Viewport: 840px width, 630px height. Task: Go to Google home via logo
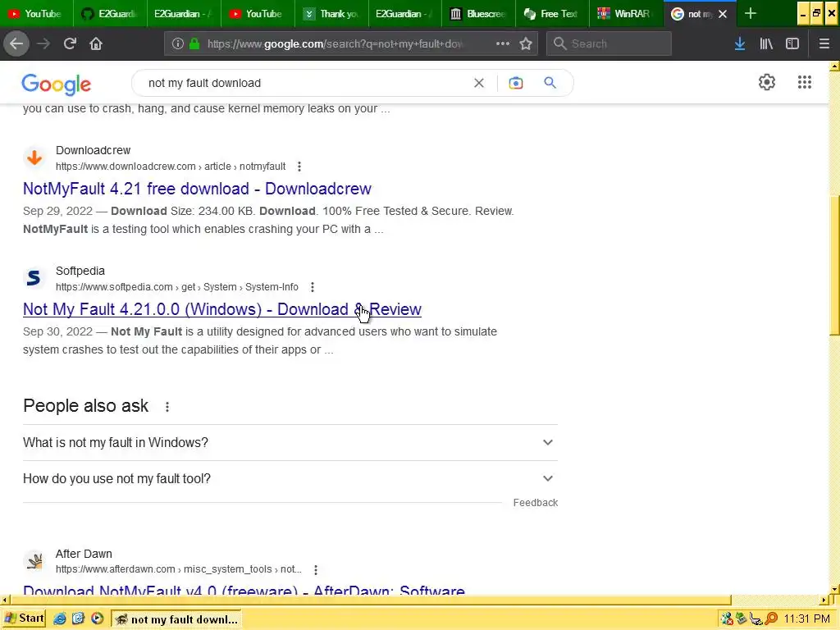click(57, 84)
